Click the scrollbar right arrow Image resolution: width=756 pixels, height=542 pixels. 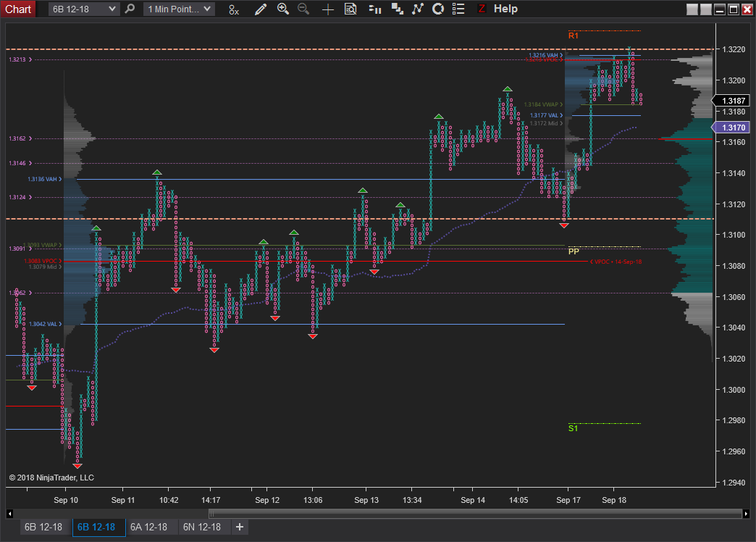tap(746, 514)
